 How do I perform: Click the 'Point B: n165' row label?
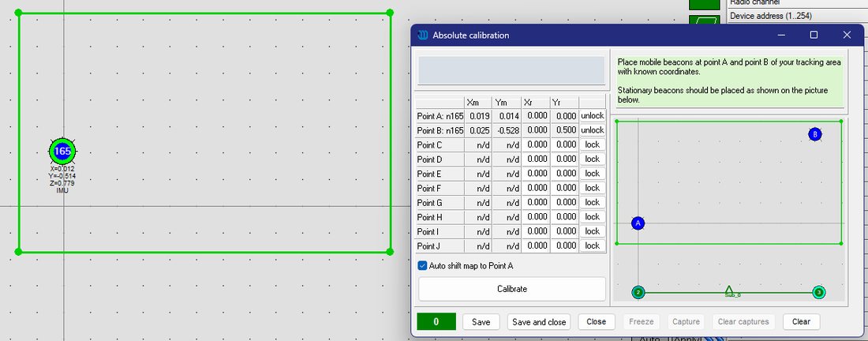[440, 130]
